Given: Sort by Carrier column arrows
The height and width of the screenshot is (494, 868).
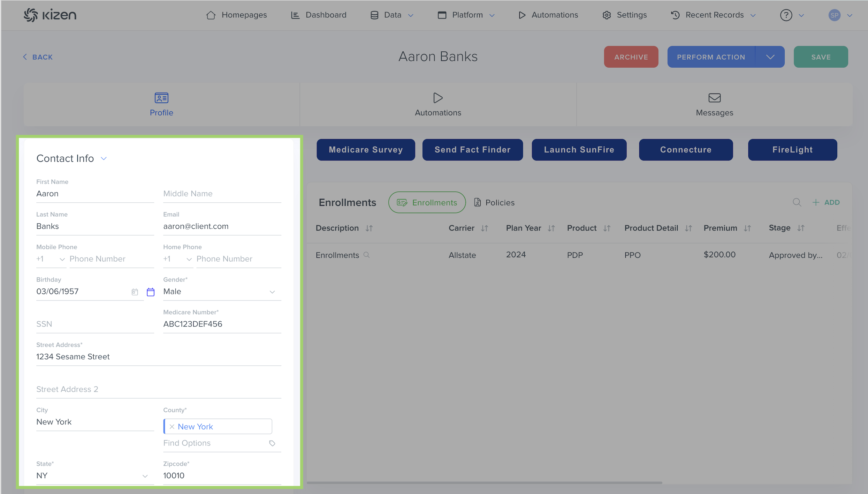Looking at the screenshot, I should 484,228.
